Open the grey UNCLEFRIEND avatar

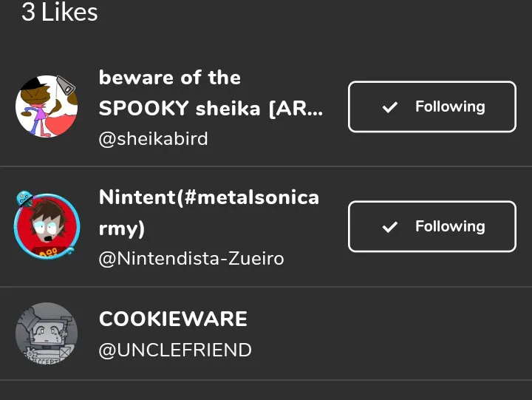coord(47,333)
